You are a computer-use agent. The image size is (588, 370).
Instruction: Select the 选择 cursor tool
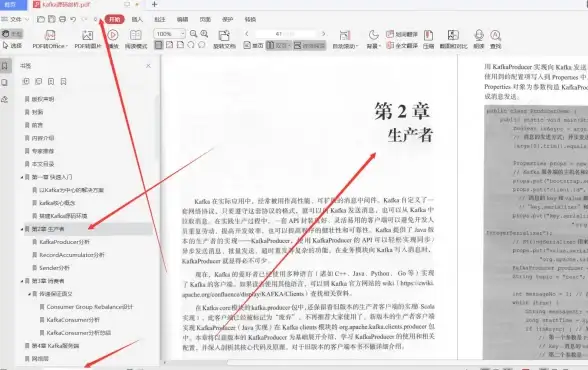point(12,45)
